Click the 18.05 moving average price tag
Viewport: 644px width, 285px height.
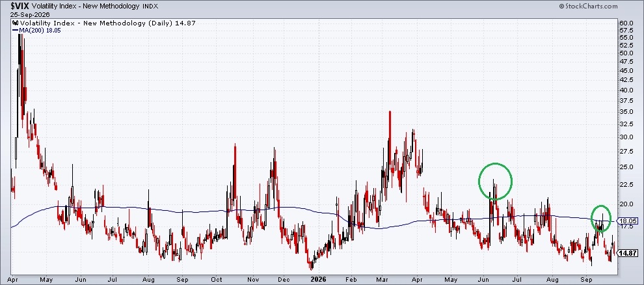pos(628,221)
